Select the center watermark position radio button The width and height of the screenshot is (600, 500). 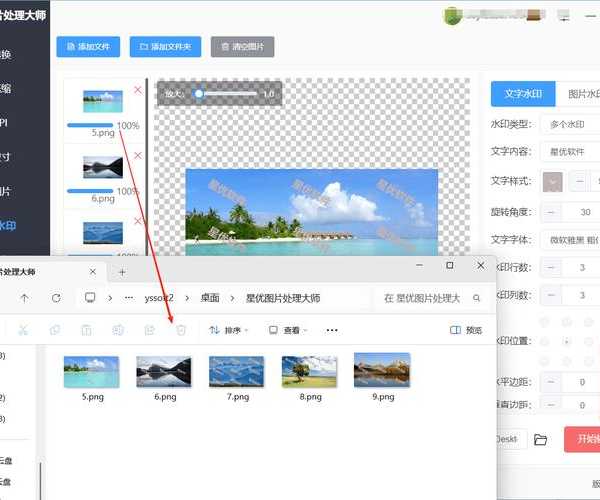[568, 341]
